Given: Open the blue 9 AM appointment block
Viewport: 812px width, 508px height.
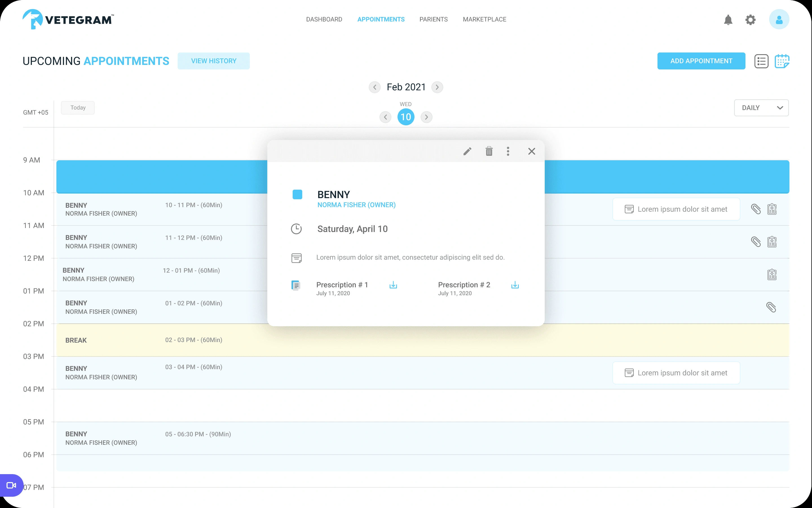Looking at the screenshot, I should point(162,177).
